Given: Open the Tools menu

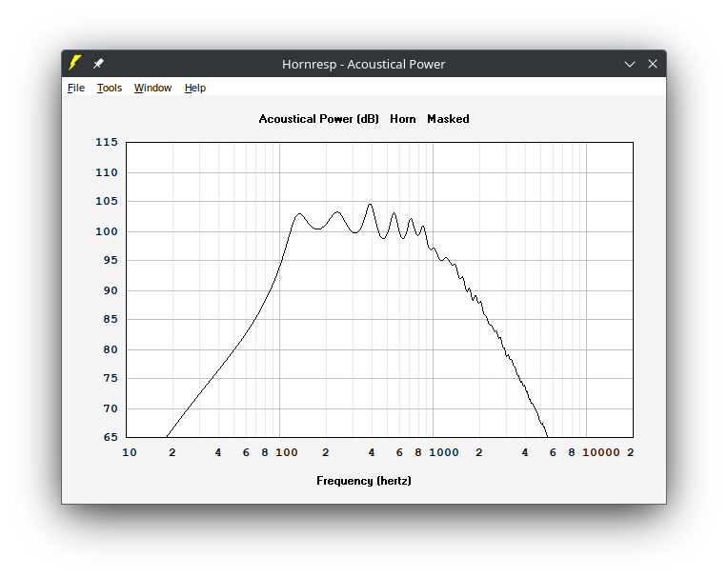Looking at the screenshot, I should coord(110,88).
